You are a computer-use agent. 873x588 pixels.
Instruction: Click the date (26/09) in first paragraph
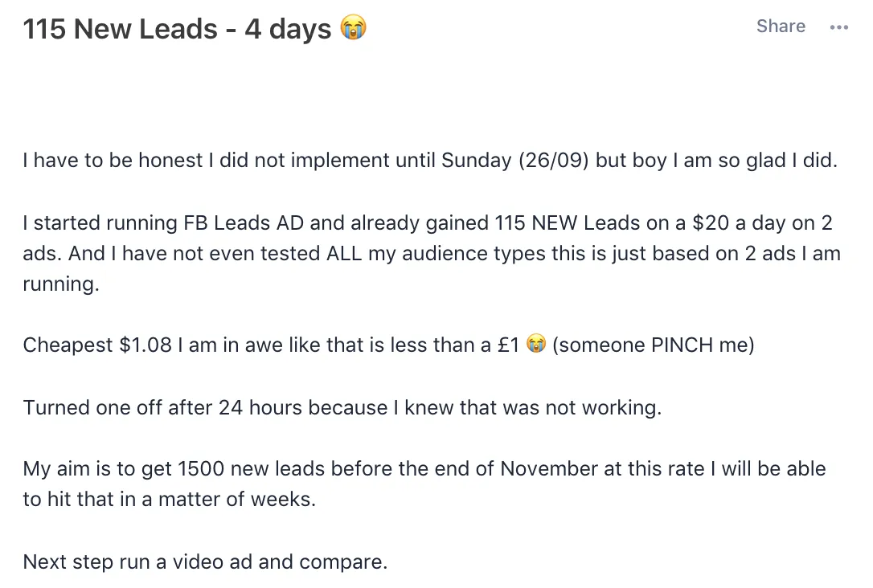pyautogui.click(x=553, y=160)
